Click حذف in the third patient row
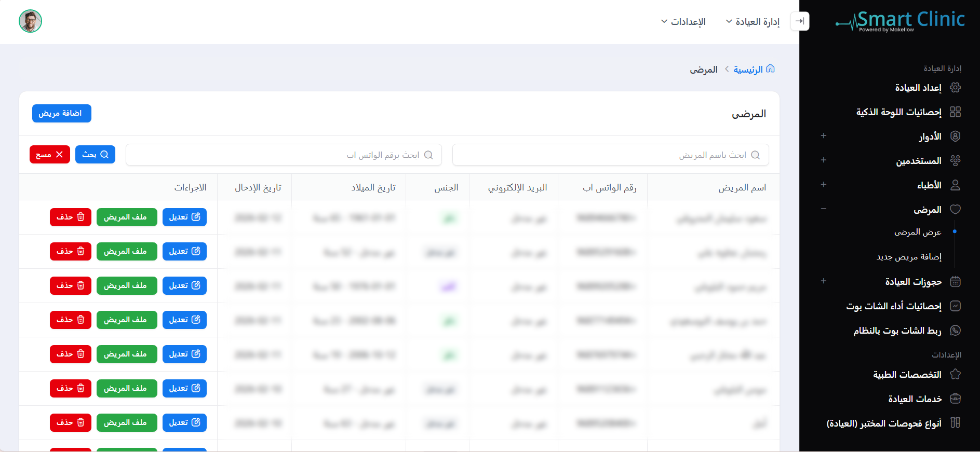Image resolution: width=980 pixels, height=452 pixels. 71,286
